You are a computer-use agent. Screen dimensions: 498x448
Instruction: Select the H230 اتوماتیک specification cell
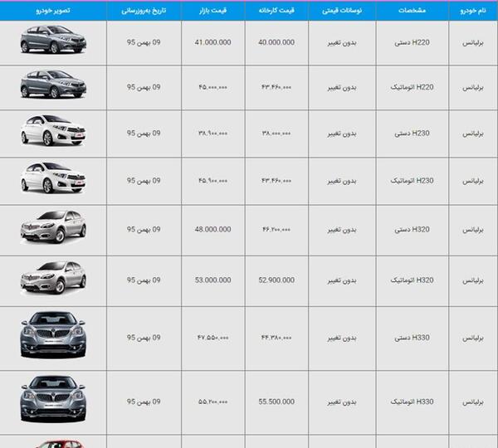click(x=412, y=181)
